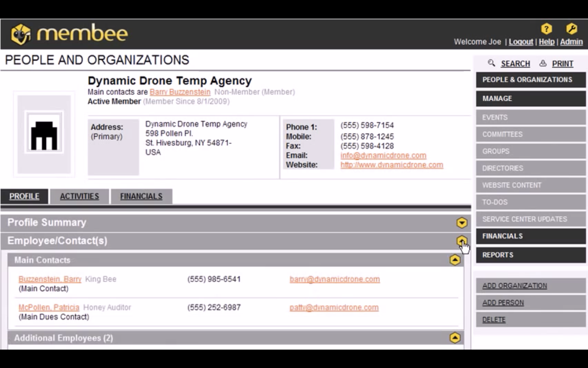The image size is (588, 368).
Task: Click the magnifying glass search icon
Action: click(x=492, y=63)
